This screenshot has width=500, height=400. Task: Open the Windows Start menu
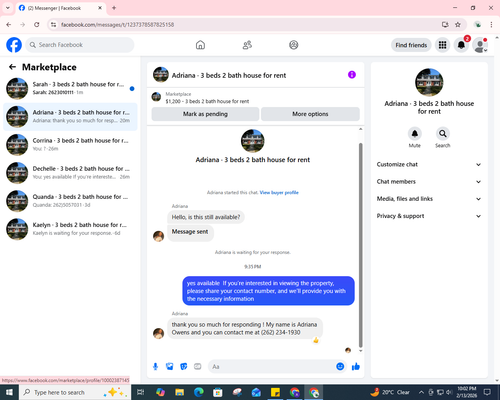point(9,392)
